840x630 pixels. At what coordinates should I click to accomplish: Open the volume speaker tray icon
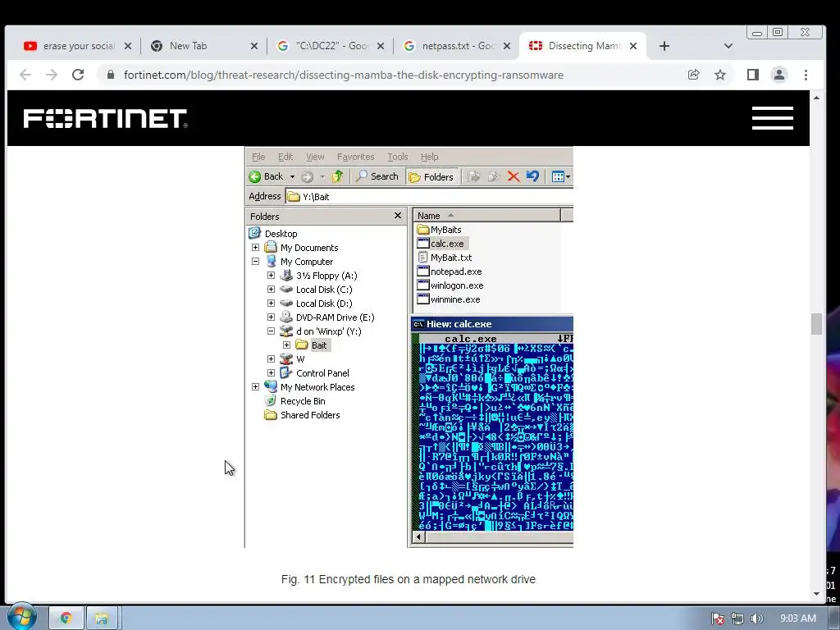757,619
